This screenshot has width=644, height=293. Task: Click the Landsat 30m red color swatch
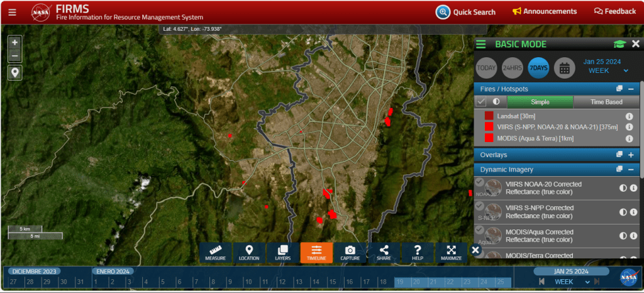(x=489, y=116)
